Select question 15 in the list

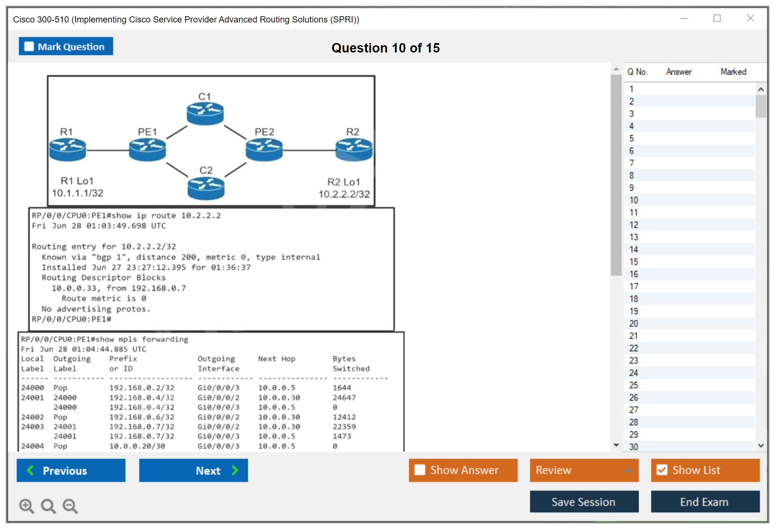(x=634, y=262)
